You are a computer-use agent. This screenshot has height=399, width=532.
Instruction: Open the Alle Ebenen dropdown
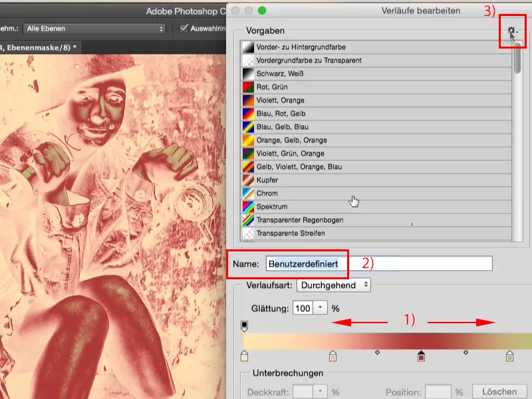click(x=94, y=29)
